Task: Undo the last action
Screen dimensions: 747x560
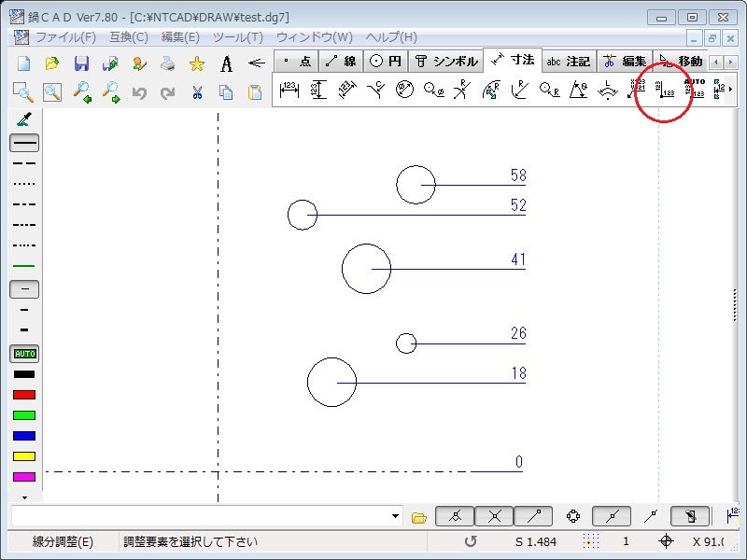Action: pyautogui.click(x=139, y=92)
